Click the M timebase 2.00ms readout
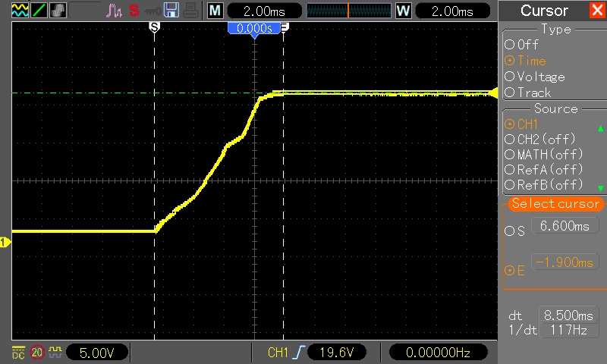The width and height of the screenshot is (607, 364). [x=259, y=11]
